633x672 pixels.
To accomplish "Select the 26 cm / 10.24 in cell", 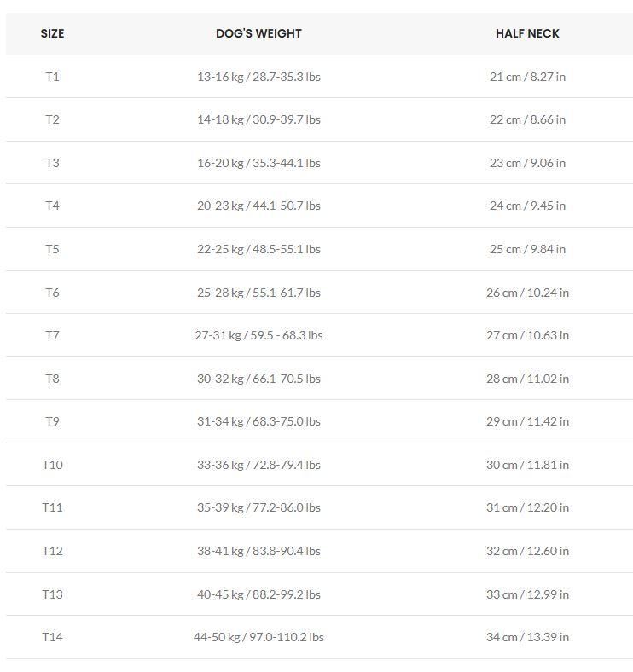I will pyautogui.click(x=527, y=293).
